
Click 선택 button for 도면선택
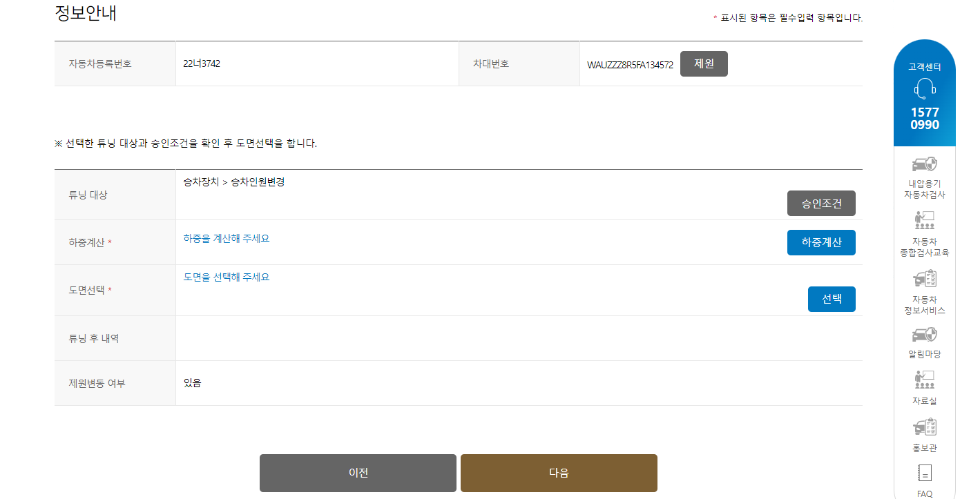(832, 300)
